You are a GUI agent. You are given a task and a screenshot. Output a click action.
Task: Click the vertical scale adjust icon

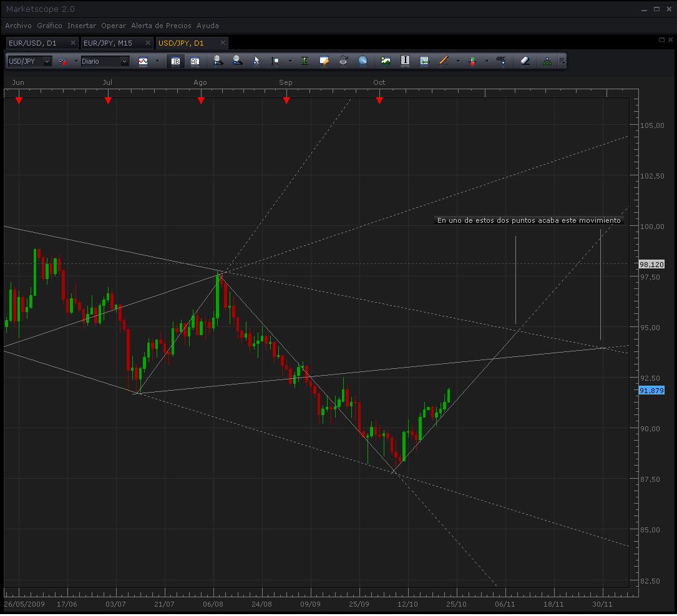coord(305,61)
